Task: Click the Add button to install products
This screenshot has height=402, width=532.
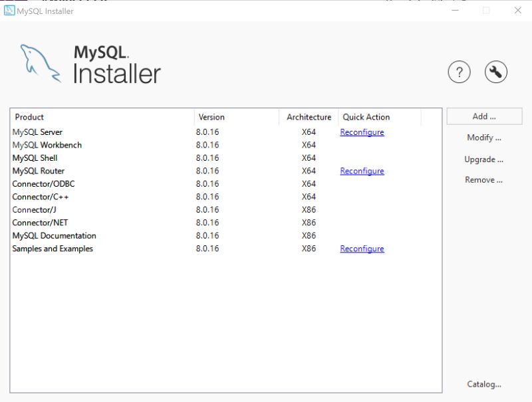Action: pyautogui.click(x=484, y=116)
